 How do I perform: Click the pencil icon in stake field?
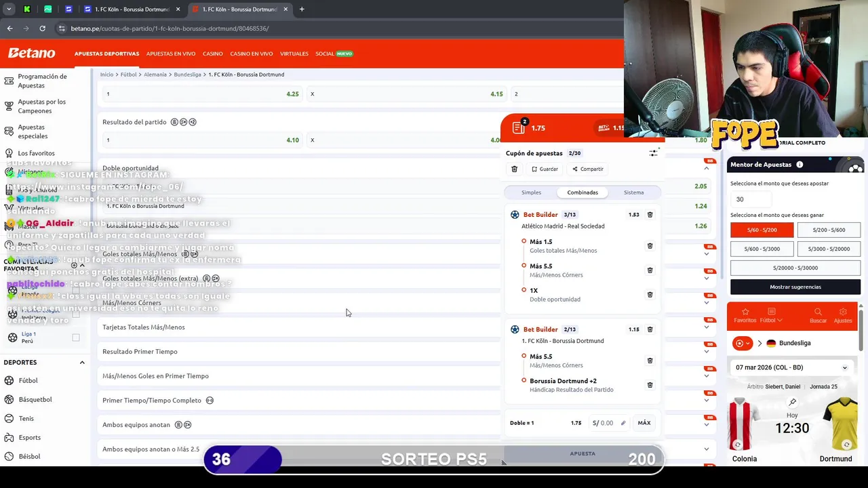coord(623,423)
